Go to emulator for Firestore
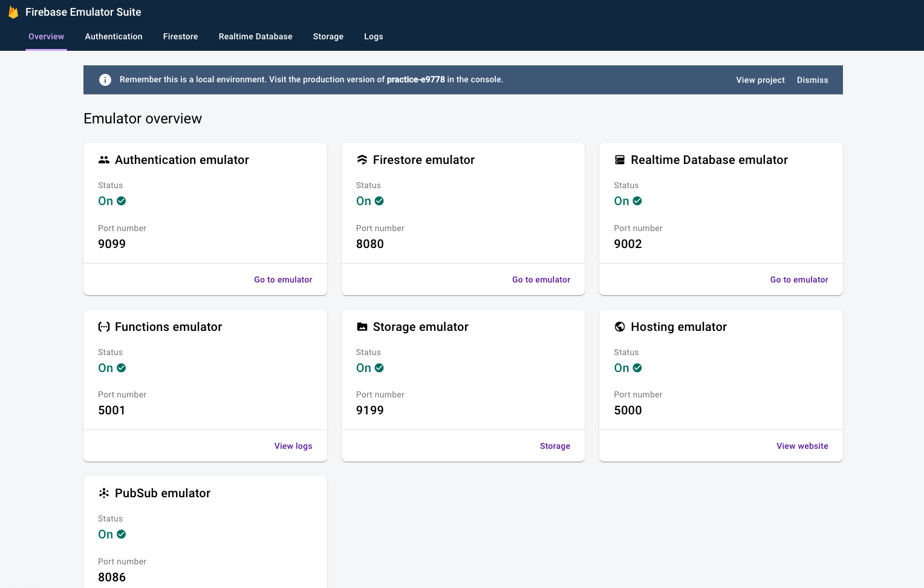Viewport: 924px width, 588px height. (541, 279)
